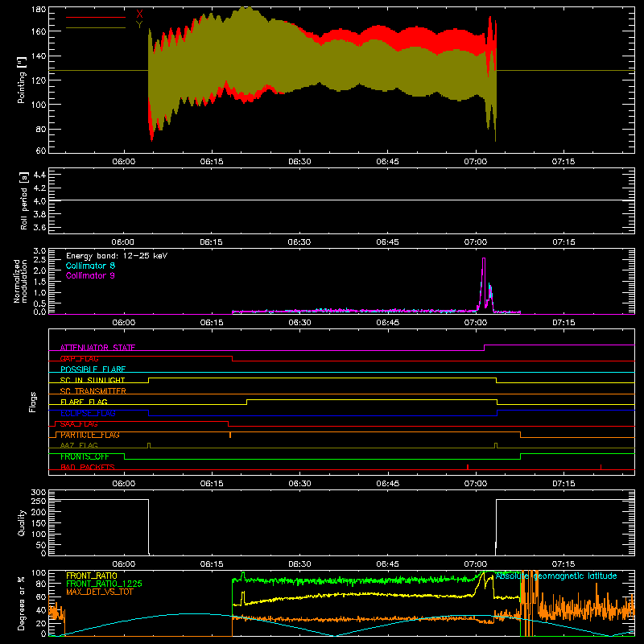The height and width of the screenshot is (644, 644).
Task: Select the 3.6 roll period tick label
Action: tap(39, 228)
